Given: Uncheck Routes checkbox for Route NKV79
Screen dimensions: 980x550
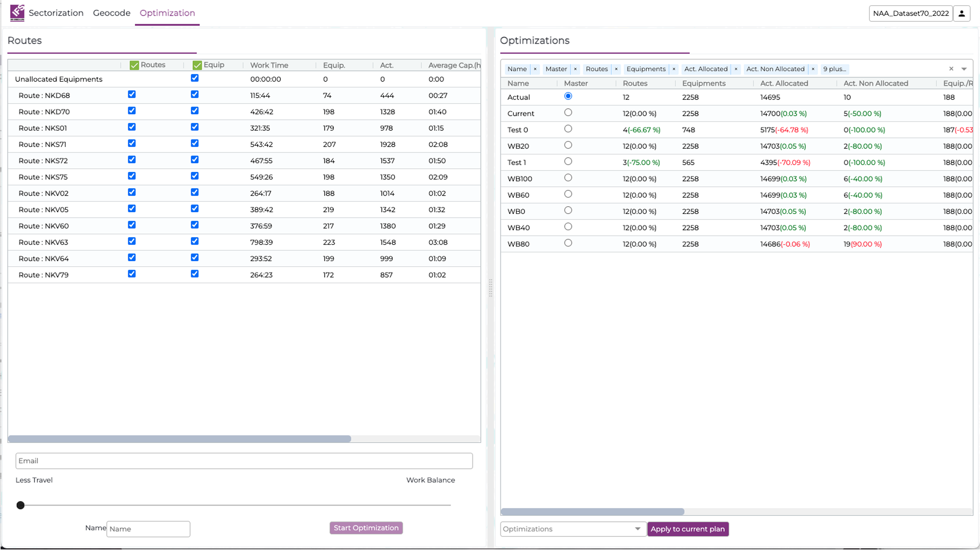Looking at the screenshot, I should coord(132,274).
